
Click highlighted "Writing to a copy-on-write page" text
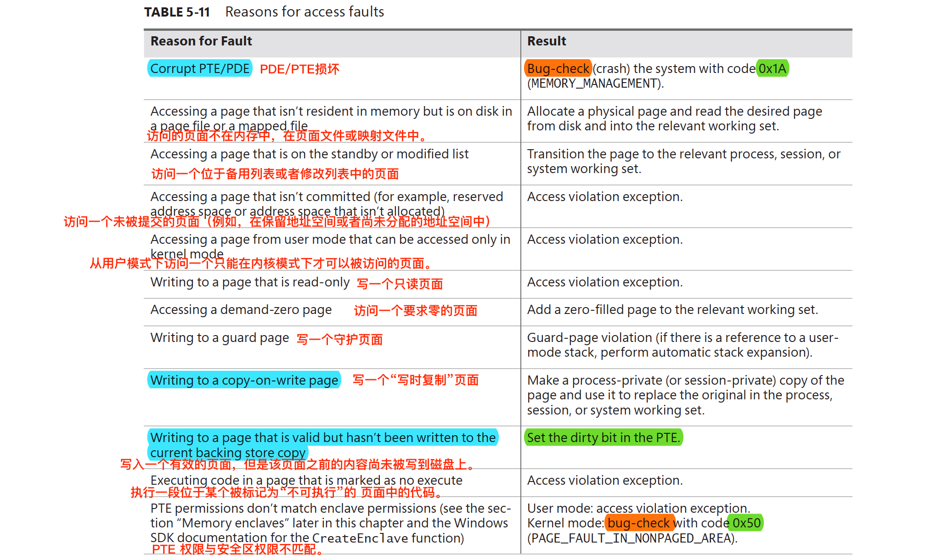244,381
